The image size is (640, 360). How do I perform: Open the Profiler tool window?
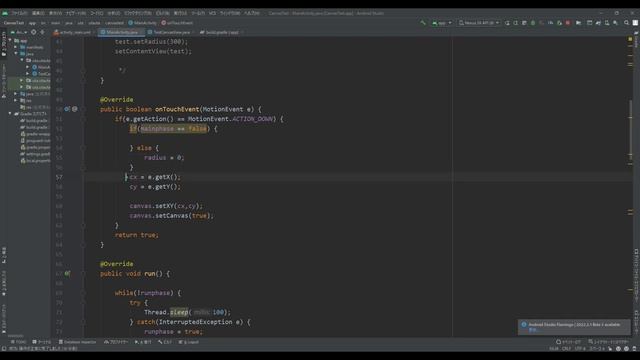pyautogui.click(x=116, y=342)
